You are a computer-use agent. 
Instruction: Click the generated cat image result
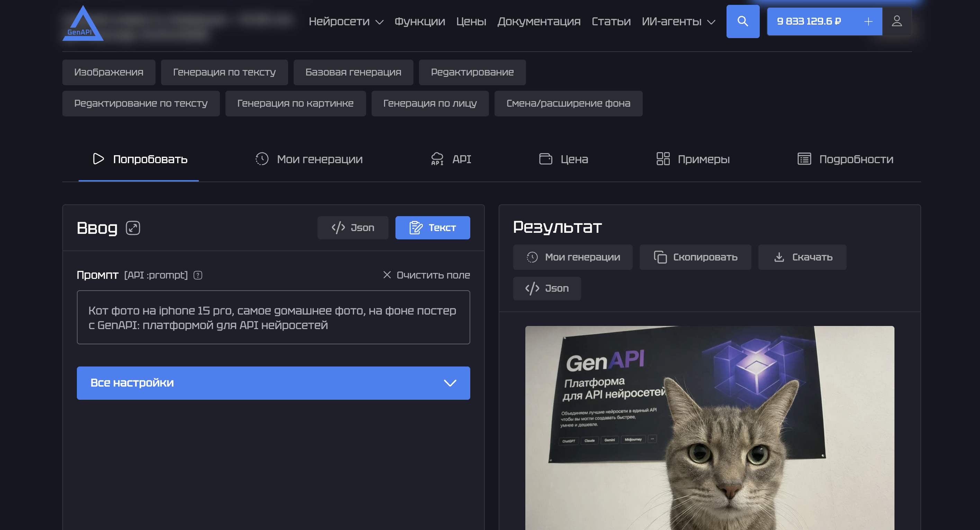click(x=710, y=428)
